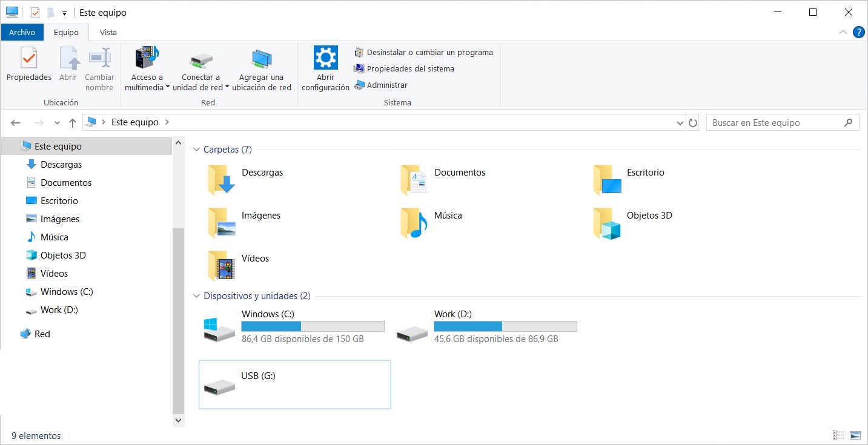Viewport: 868px width, 445px height.
Task: Click the refresh button beside address bar
Action: click(x=693, y=123)
